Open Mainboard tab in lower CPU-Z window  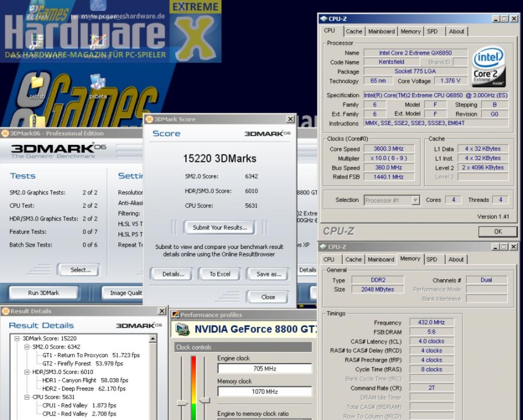pos(381,260)
